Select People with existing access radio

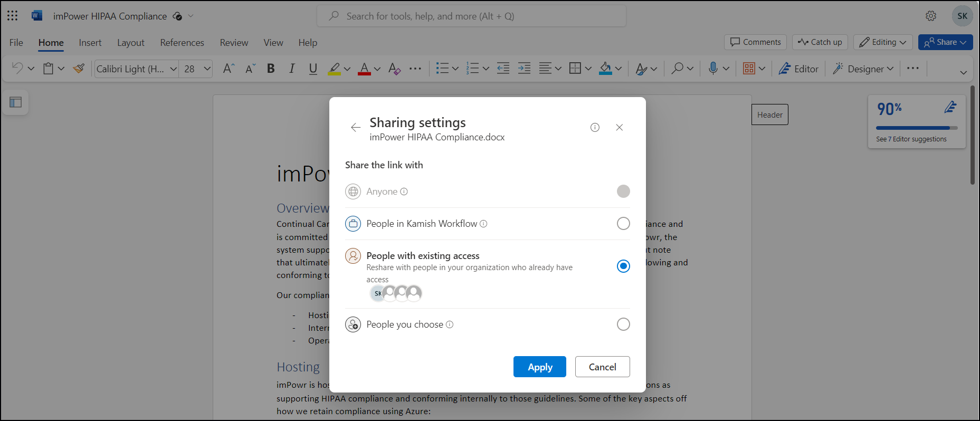623,266
